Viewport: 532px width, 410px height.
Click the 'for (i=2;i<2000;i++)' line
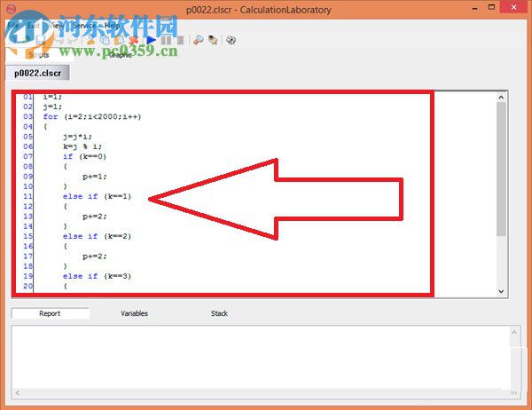(92, 116)
